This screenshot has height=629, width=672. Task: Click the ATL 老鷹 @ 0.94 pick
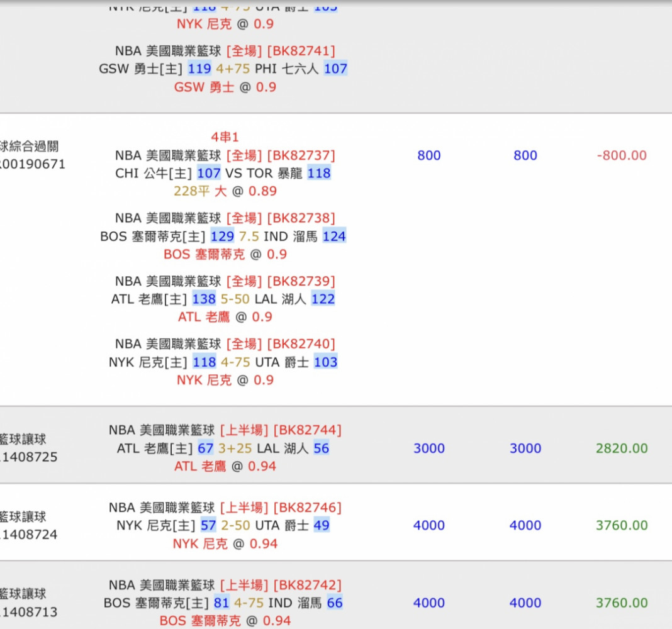point(225,466)
